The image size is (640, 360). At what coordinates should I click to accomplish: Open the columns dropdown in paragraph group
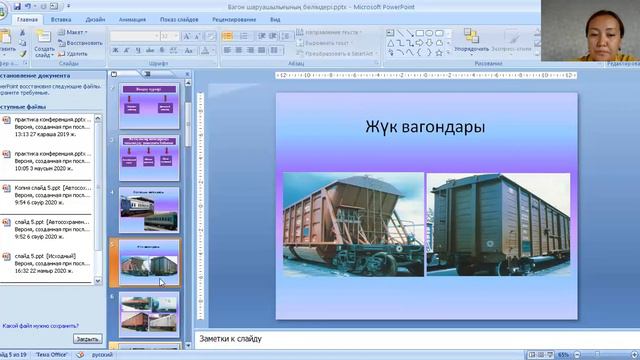[x=277, y=50]
